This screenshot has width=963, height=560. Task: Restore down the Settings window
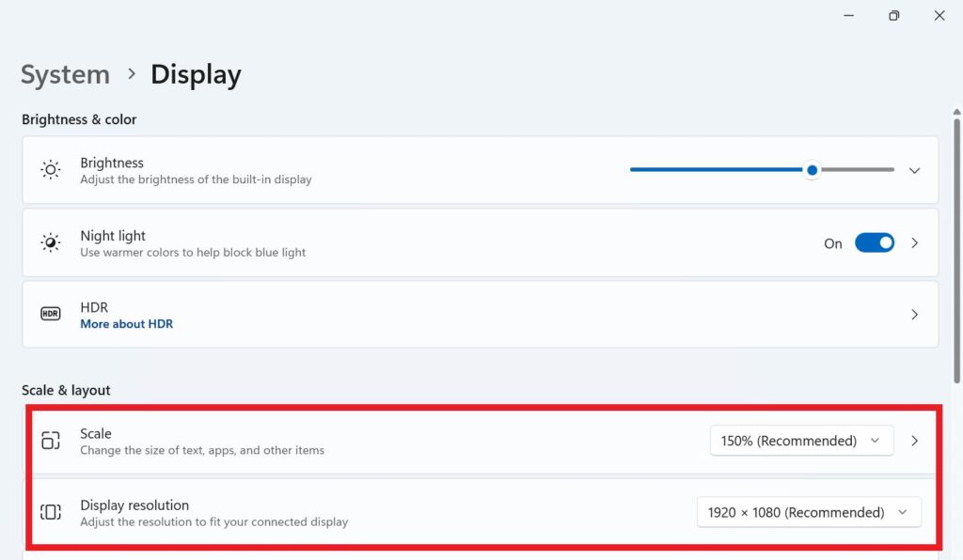coord(893,15)
